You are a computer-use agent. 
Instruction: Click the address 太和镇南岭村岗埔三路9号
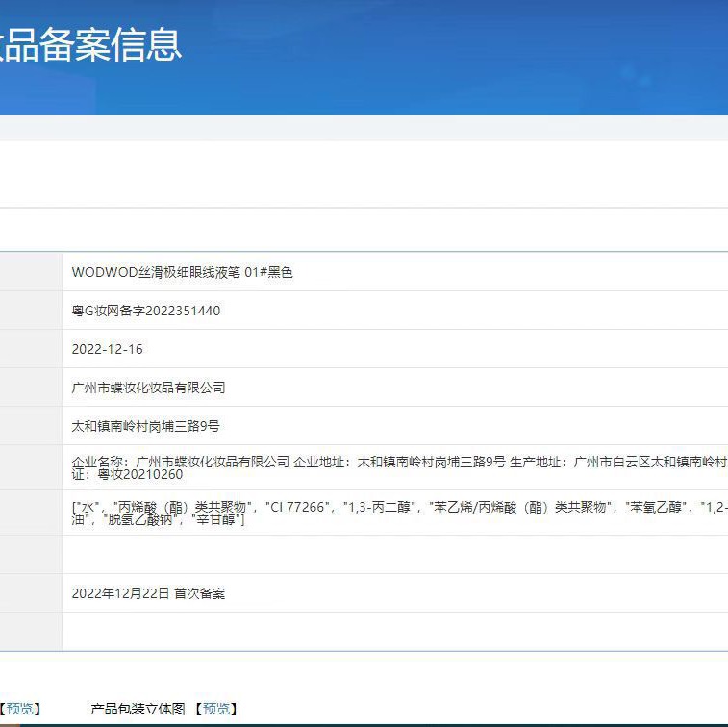145,426
